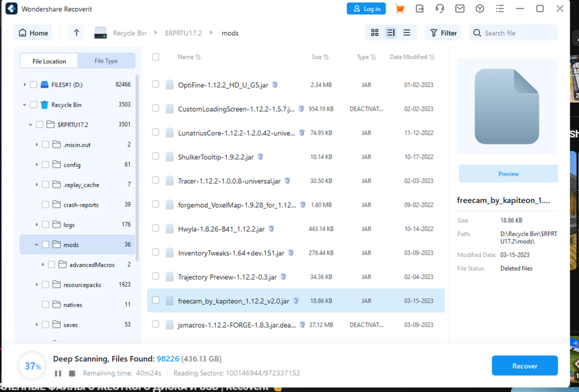This screenshot has width=579, height=392.
Task: Open the headset support icon
Action: tap(440, 9)
